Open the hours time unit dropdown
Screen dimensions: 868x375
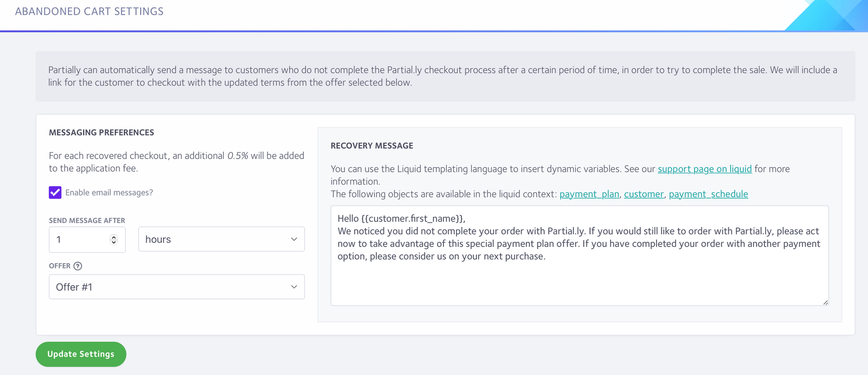(x=221, y=239)
